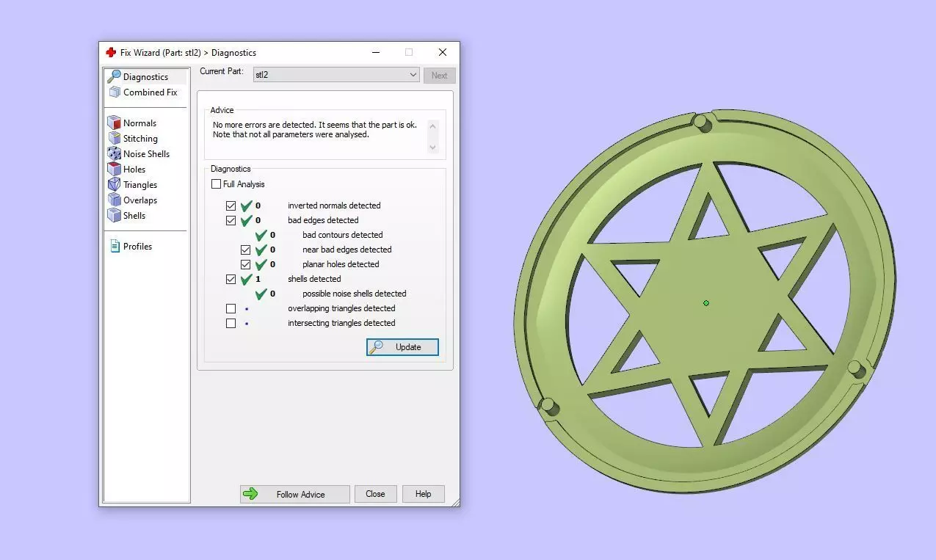The height and width of the screenshot is (560, 936).
Task: Close the Fix Wizard window with X
Action: click(442, 53)
